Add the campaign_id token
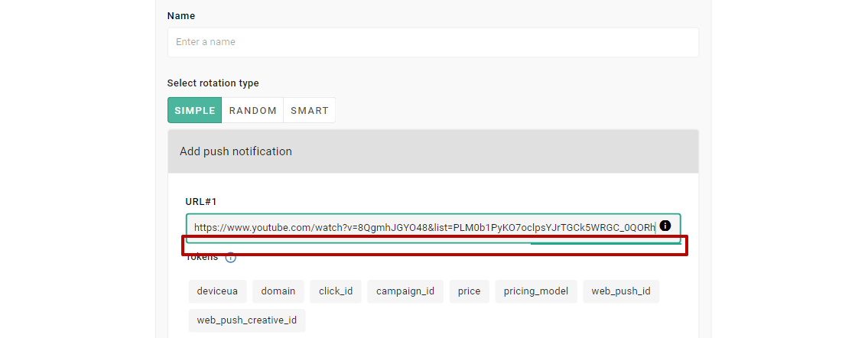 (x=405, y=291)
